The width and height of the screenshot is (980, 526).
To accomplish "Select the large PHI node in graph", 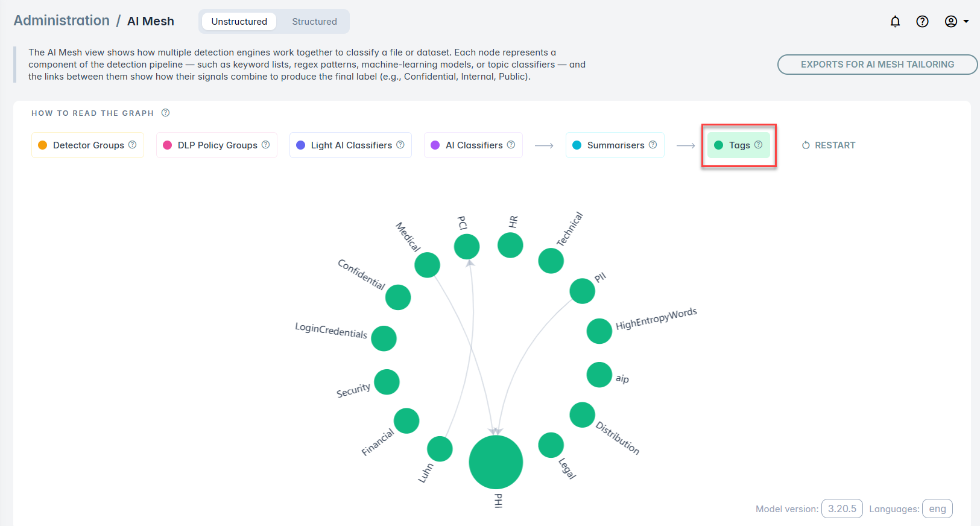I will [x=496, y=462].
